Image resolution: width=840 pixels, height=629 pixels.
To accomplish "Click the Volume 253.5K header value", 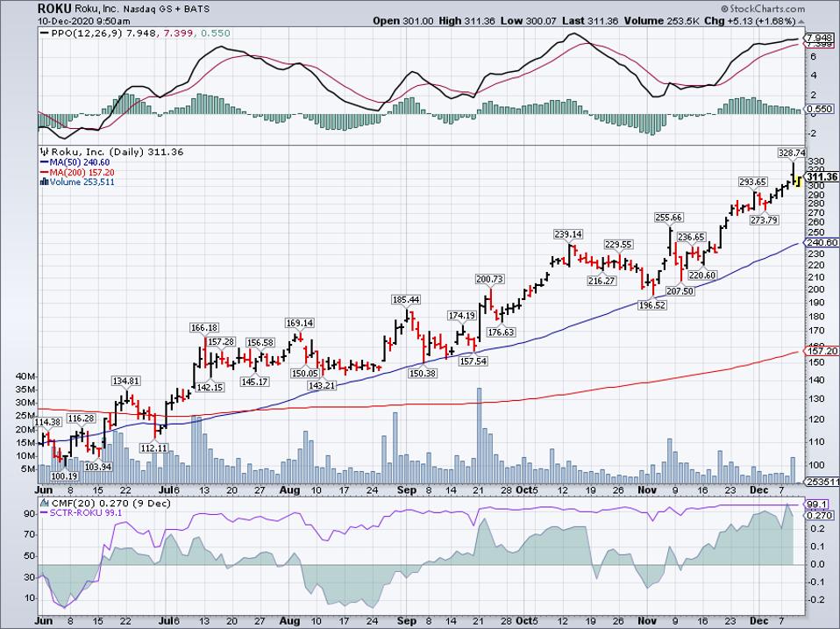I will click(662, 21).
